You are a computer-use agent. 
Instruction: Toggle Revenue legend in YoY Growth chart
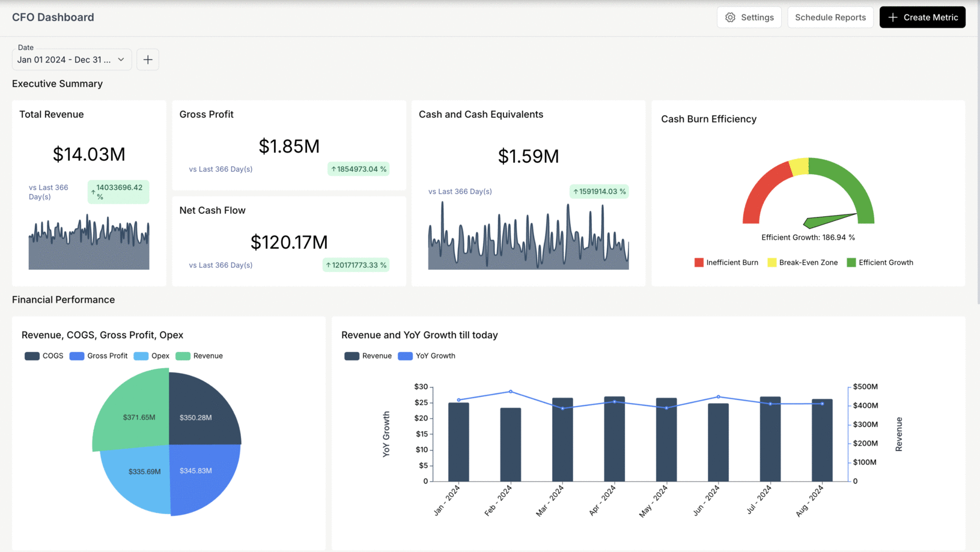point(352,356)
